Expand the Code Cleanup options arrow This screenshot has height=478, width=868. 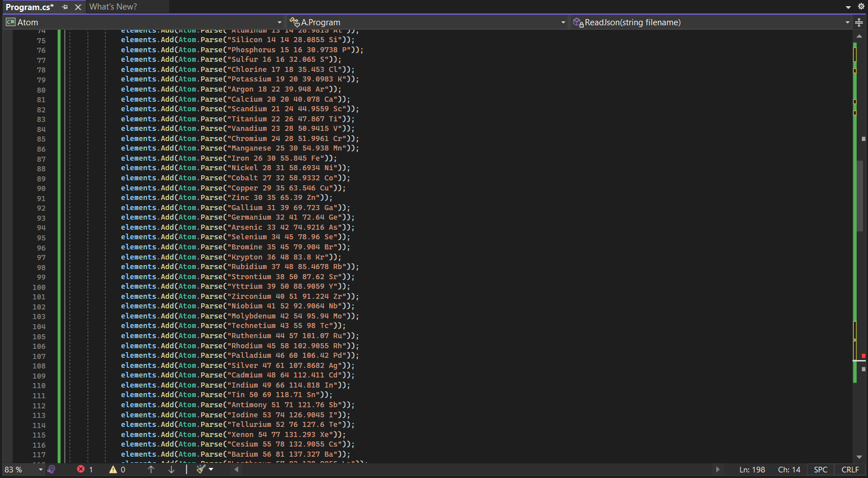[210, 470]
